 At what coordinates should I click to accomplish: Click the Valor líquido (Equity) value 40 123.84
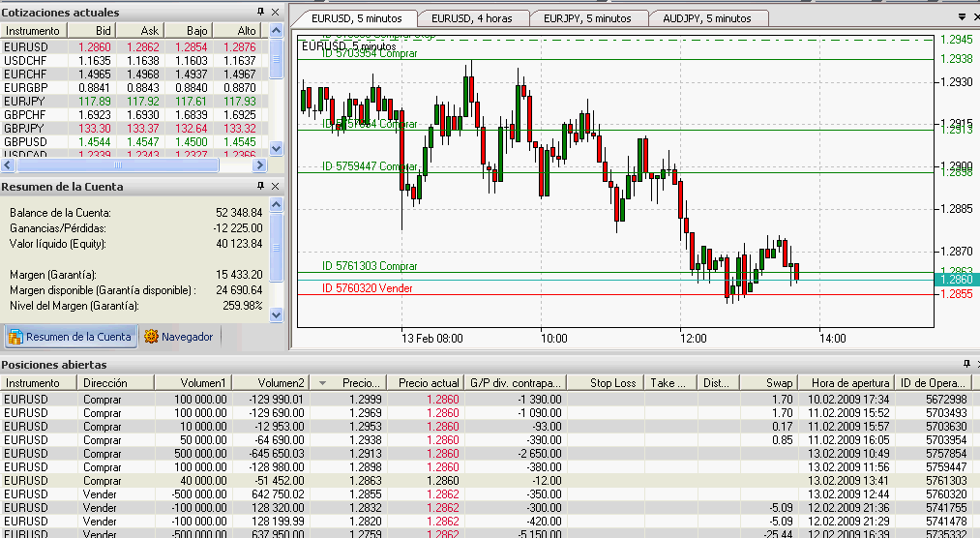point(239,244)
